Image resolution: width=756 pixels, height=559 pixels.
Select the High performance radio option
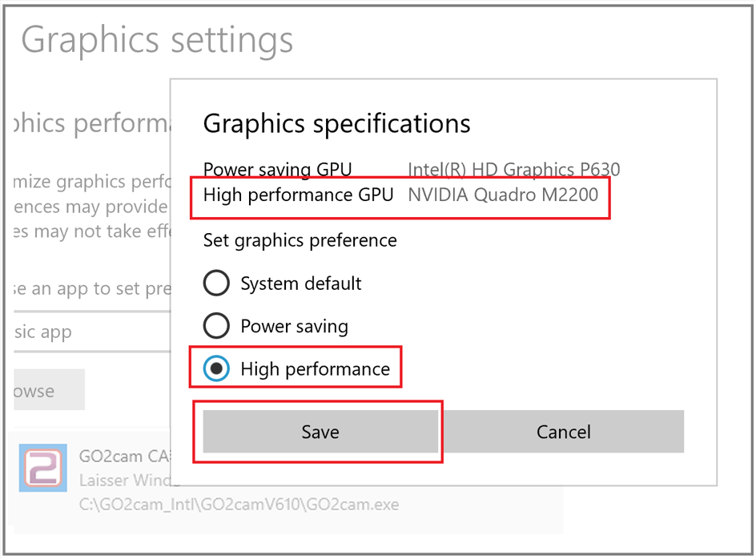pos(216,369)
